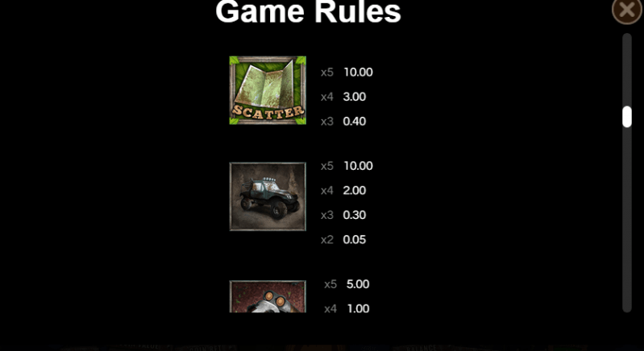Click the truck x5 payout 10.00
Screen dimensions: 644x351
point(358,166)
